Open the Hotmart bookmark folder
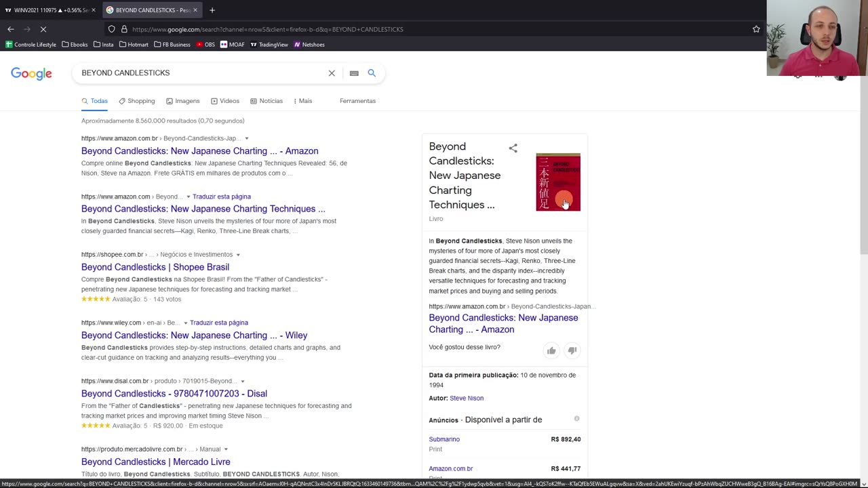Screen dimensions: 868x488 tap(134, 45)
